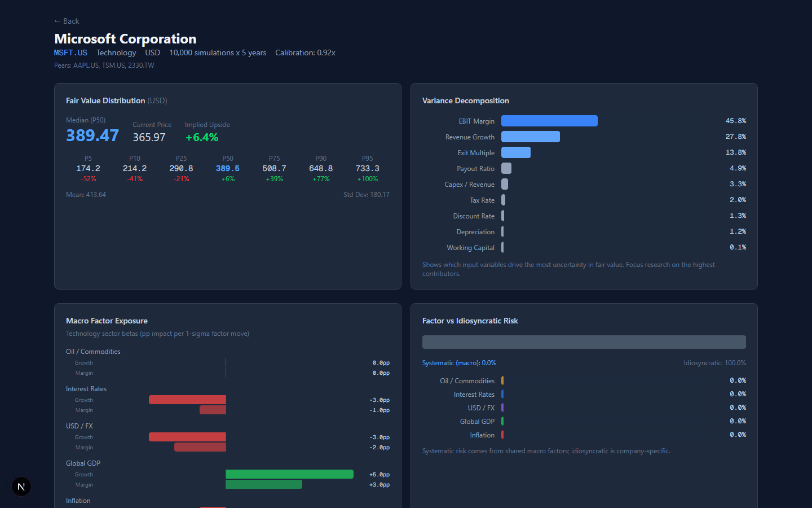
Task: Click the Microsoft Corporation heading
Action: coord(125,38)
